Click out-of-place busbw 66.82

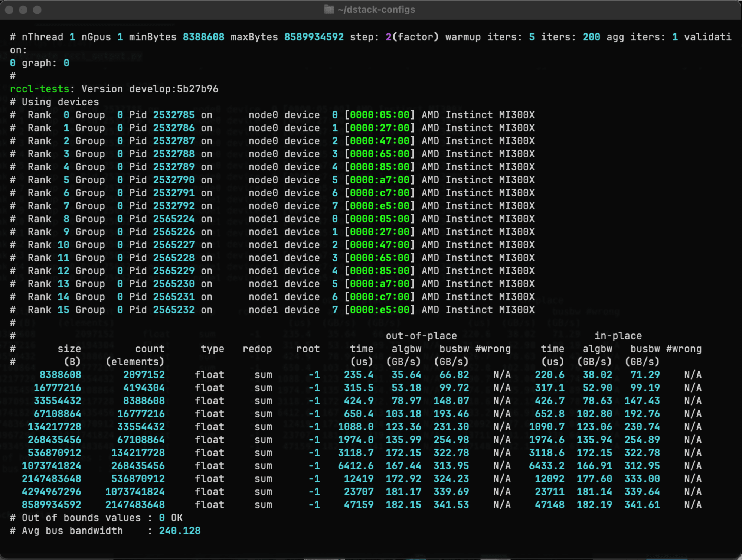(454, 375)
